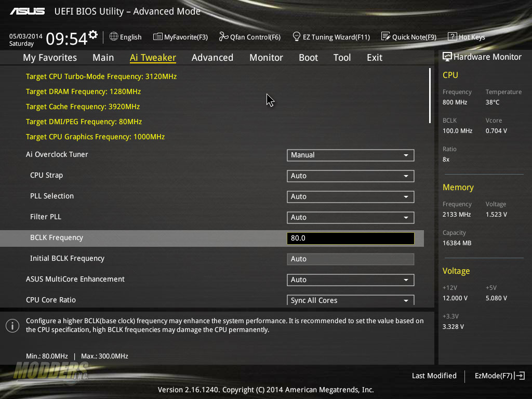This screenshot has height=399, width=532.
Task: Click Target CPU Turbo-Mode Frequency: 3120MHz
Action: tap(101, 76)
